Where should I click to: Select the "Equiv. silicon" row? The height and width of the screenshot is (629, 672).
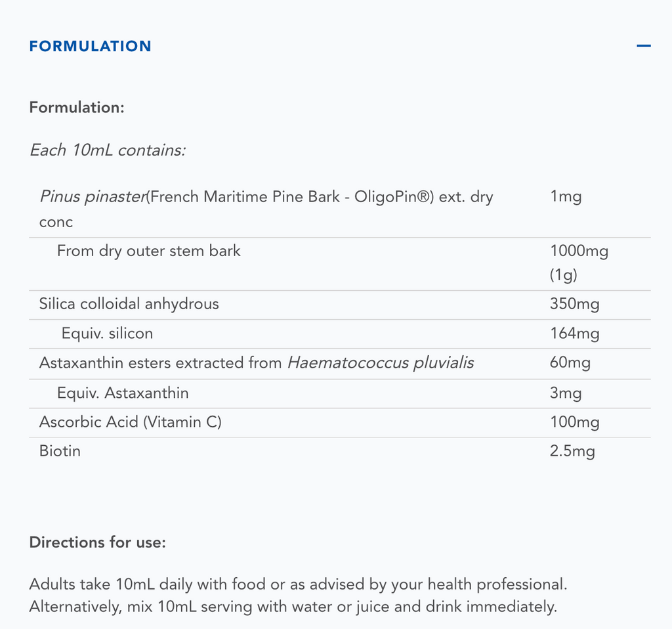click(x=107, y=334)
